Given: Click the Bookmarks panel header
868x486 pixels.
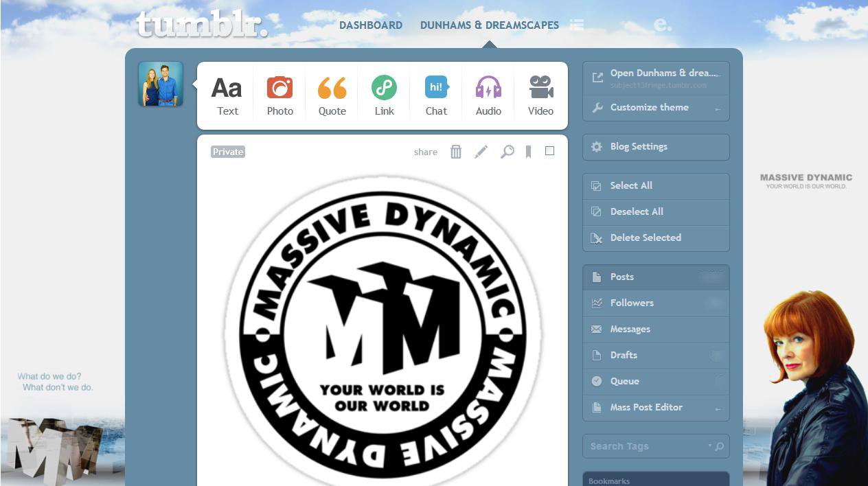Looking at the screenshot, I should coord(656,480).
